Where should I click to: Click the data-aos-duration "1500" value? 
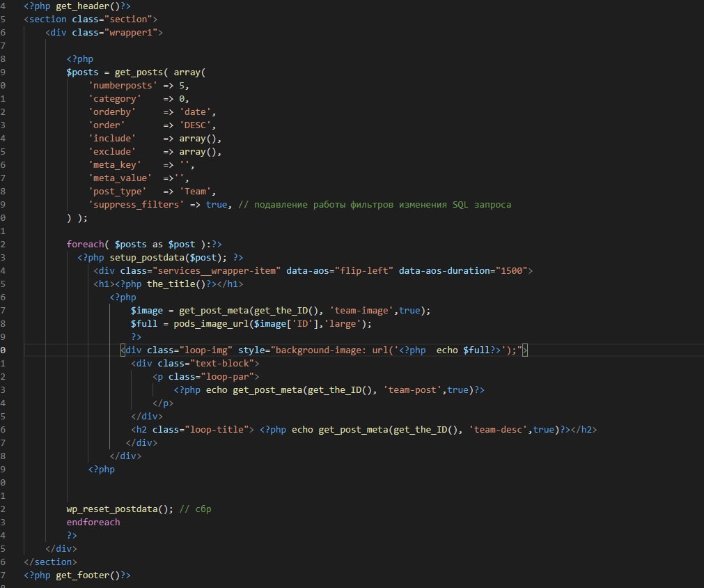pos(511,271)
